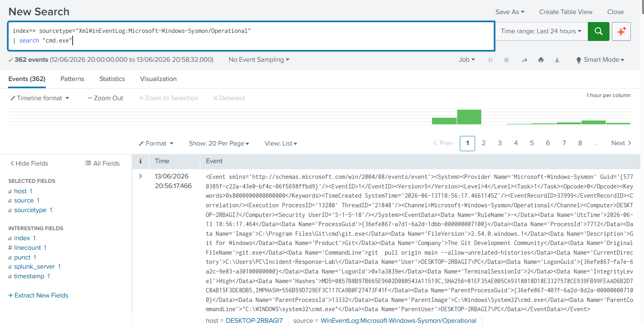Screen dimensions: 644x326
Task: Open the time range picker
Action: point(541,31)
